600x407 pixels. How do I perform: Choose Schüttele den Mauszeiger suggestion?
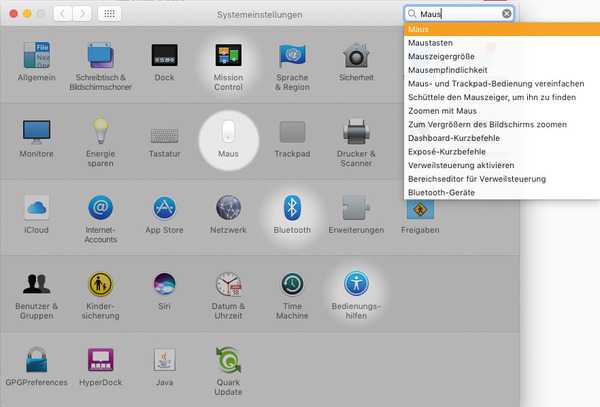(502, 97)
